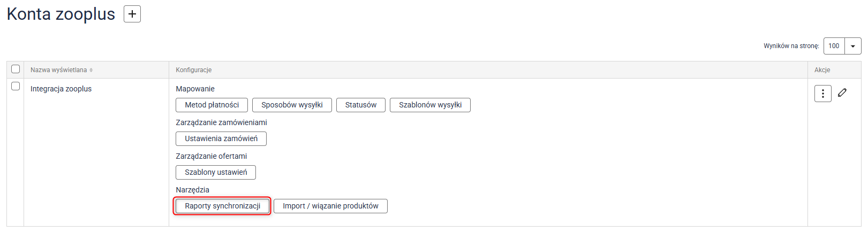Image resolution: width=868 pixels, height=232 pixels.
Task: Click the Konfiguracje column header
Action: click(x=194, y=70)
